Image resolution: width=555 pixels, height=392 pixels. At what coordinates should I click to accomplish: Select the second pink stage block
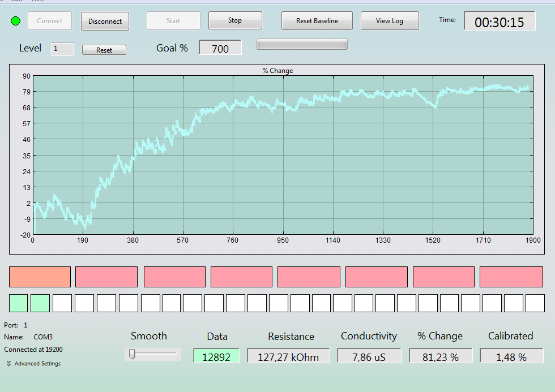pos(174,277)
